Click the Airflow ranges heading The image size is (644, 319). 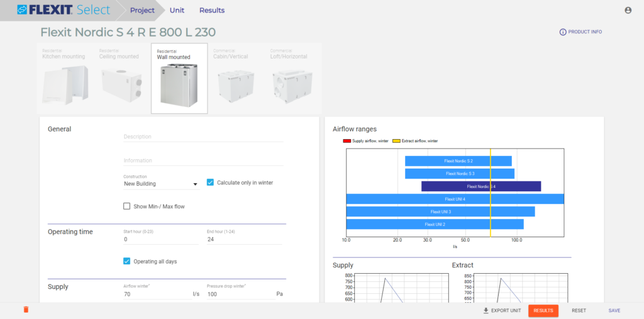(x=355, y=129)
